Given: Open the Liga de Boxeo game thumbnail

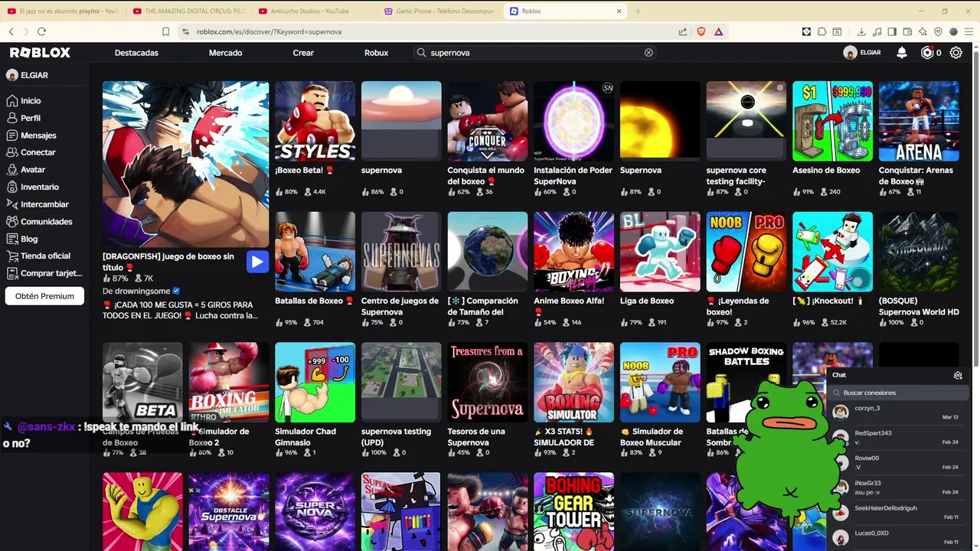Looking at the screenshot, I should [x=660, y=252].
